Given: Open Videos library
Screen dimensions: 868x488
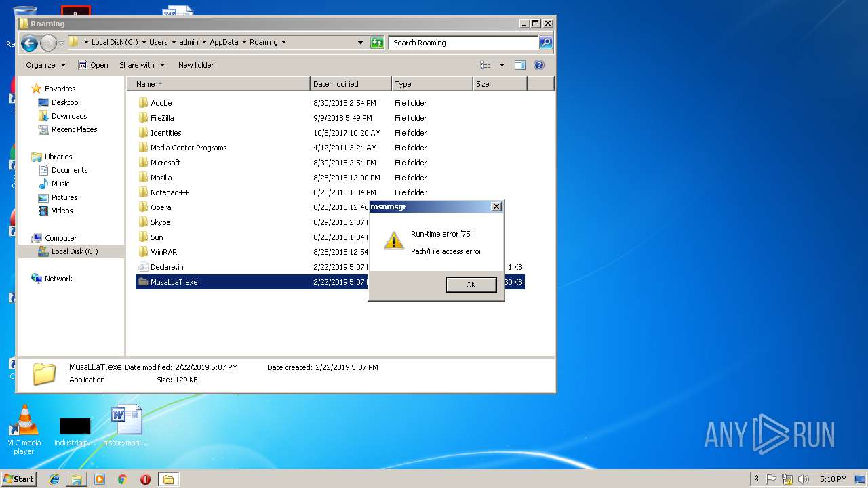Looking at the screenshot, I should [x=62, y=211].
